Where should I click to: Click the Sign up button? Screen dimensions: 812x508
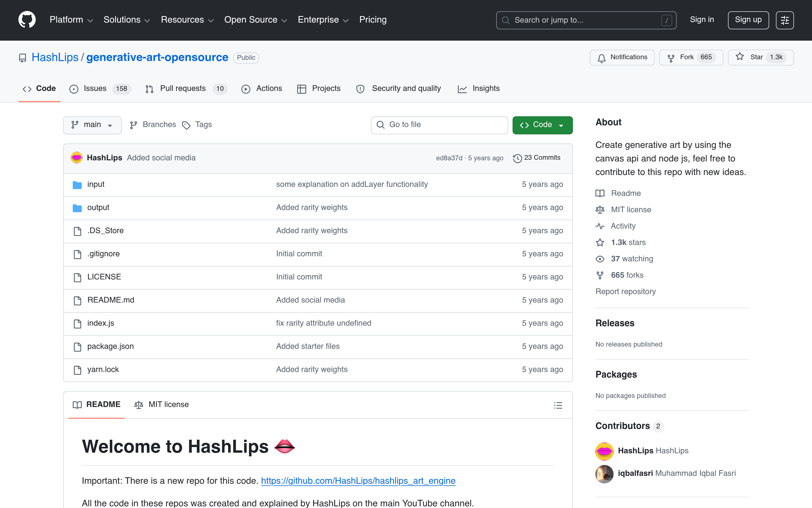(748, 20)
